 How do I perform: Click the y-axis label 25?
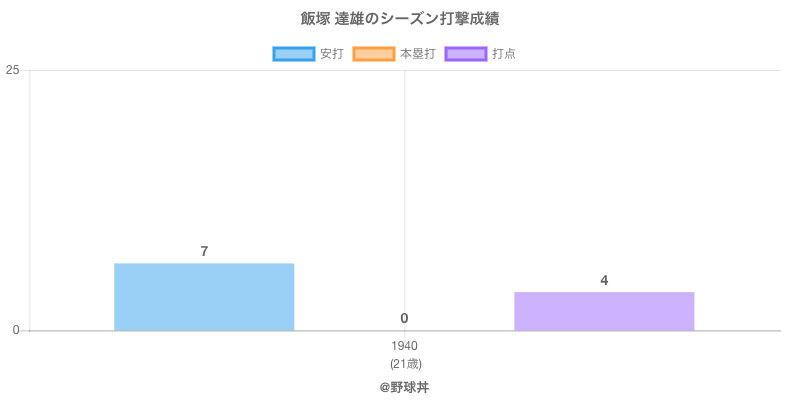click(x=13, y=70)
